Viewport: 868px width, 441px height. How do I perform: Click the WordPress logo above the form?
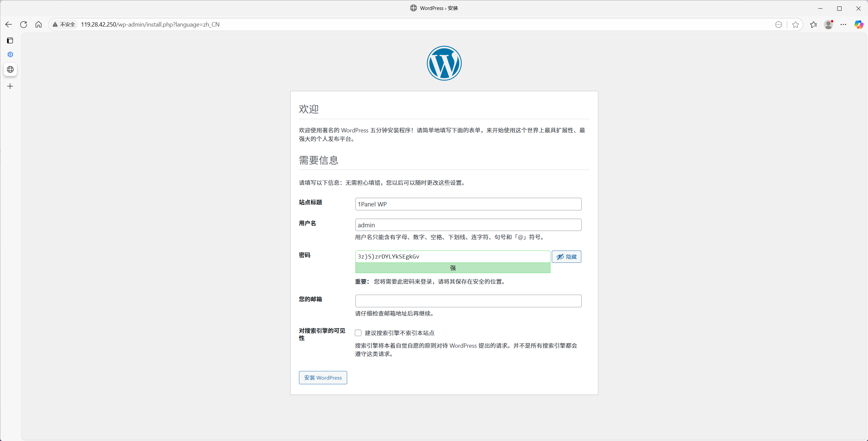(444, 63)
